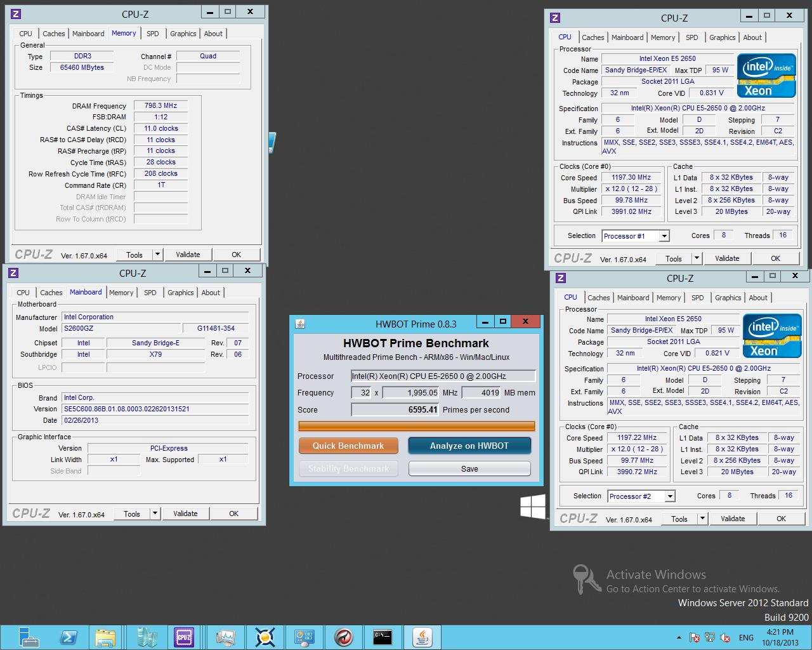Screen dimensions: 812x650
Task: Select CPU tab in Mainboard CPU-Z window
Action: tap(23, 293)
